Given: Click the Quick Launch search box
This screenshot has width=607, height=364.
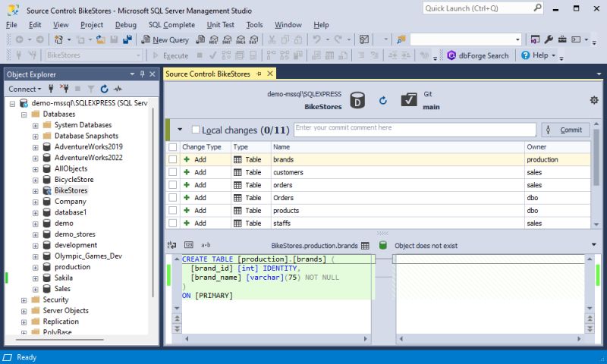Looking at the screenshot, I should [483, 8].
